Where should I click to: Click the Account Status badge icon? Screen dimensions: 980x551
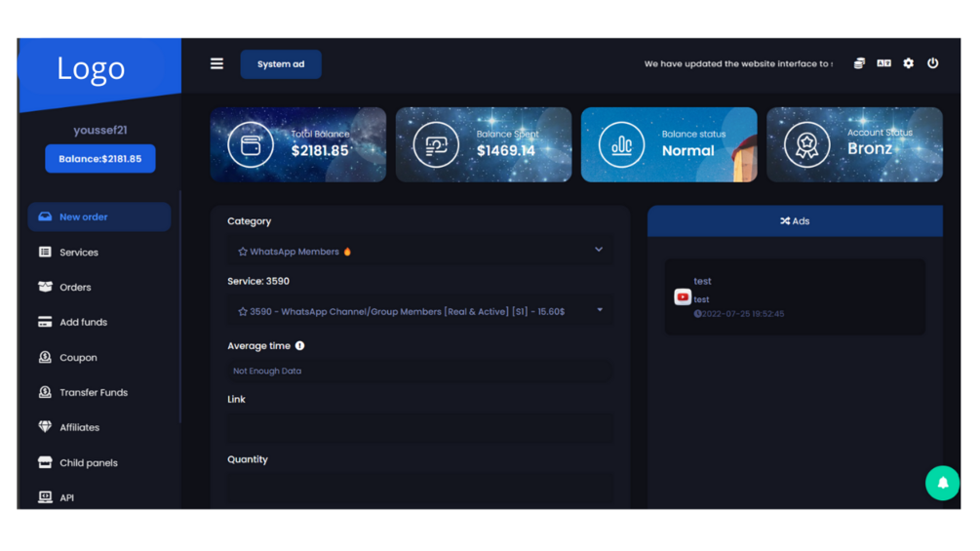pos(806,145)
